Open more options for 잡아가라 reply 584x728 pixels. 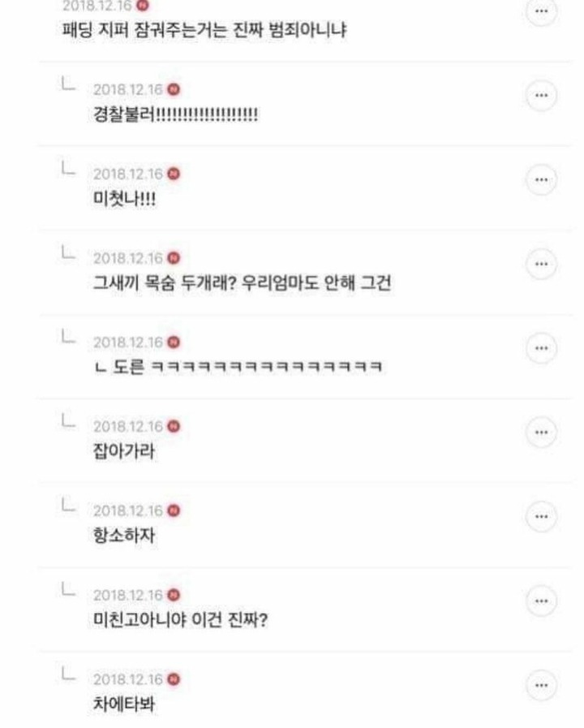coord(541,433)
